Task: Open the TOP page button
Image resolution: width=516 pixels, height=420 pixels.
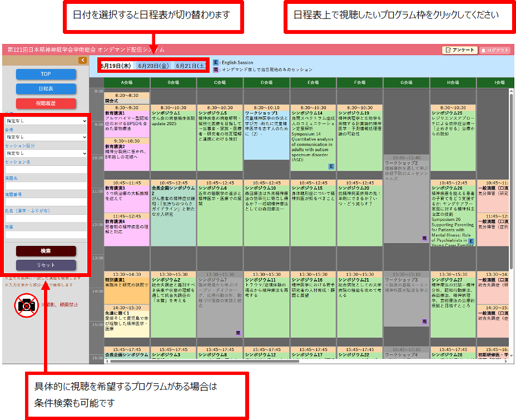Action: click(x=46, y=74)
